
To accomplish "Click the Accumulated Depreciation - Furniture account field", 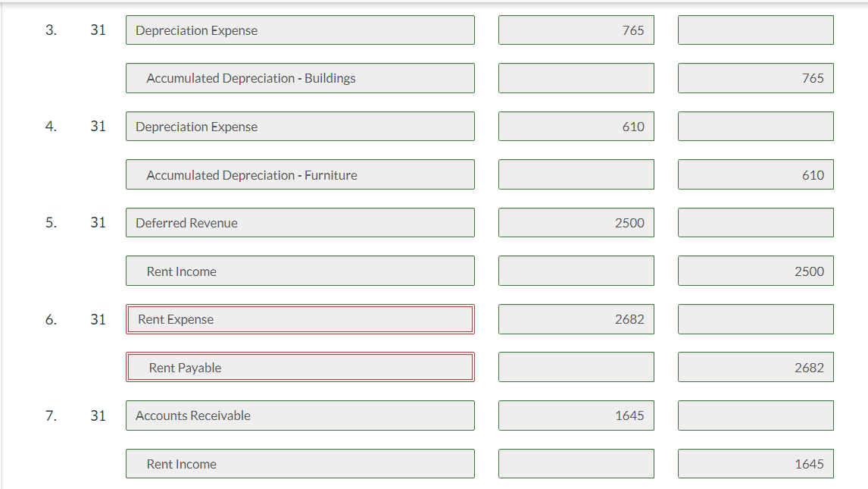I will [300, 174].
